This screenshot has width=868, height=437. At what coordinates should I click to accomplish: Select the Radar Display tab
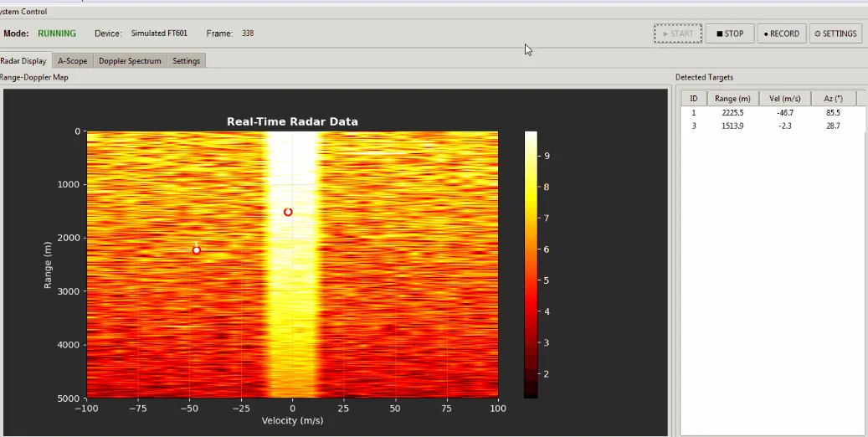23,61
